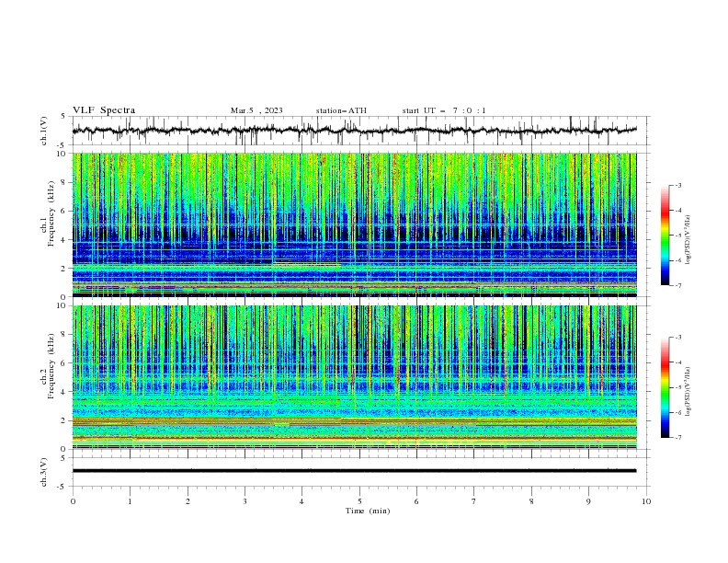Screen dimensions: 728x563
Task: Click time axis tick label "3"
Action: (245, 501)
